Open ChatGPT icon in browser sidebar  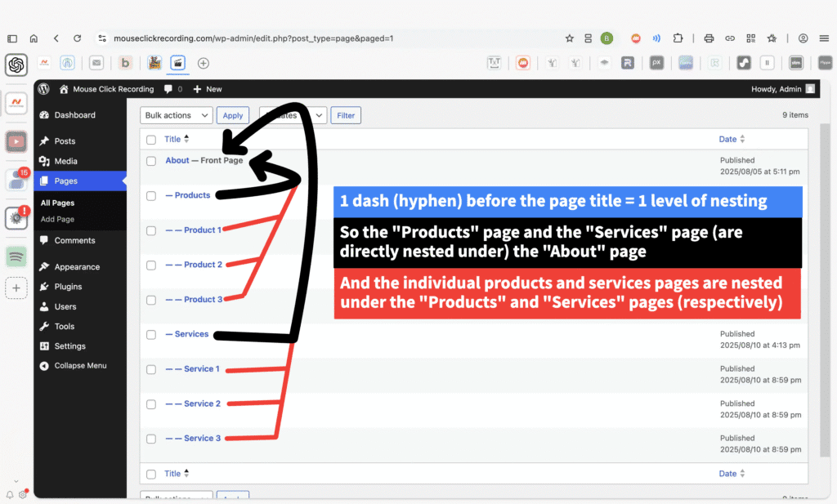coord(16,65)
